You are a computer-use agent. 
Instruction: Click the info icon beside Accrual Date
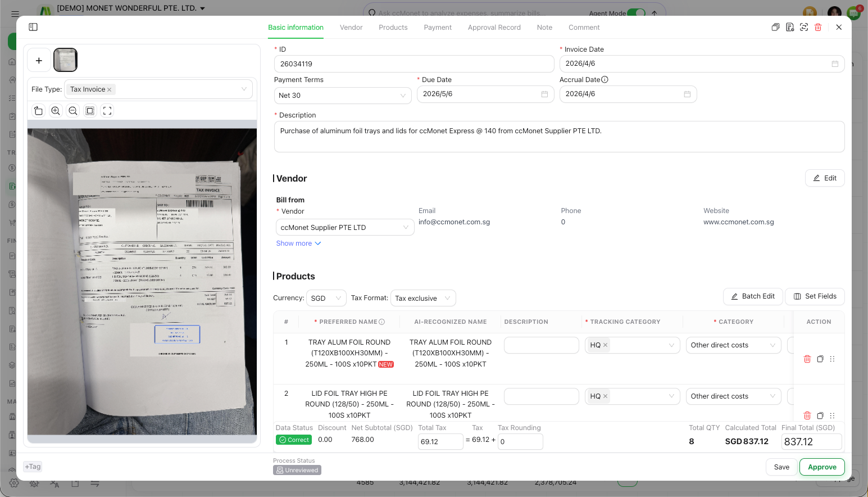[x=605, y=80]
